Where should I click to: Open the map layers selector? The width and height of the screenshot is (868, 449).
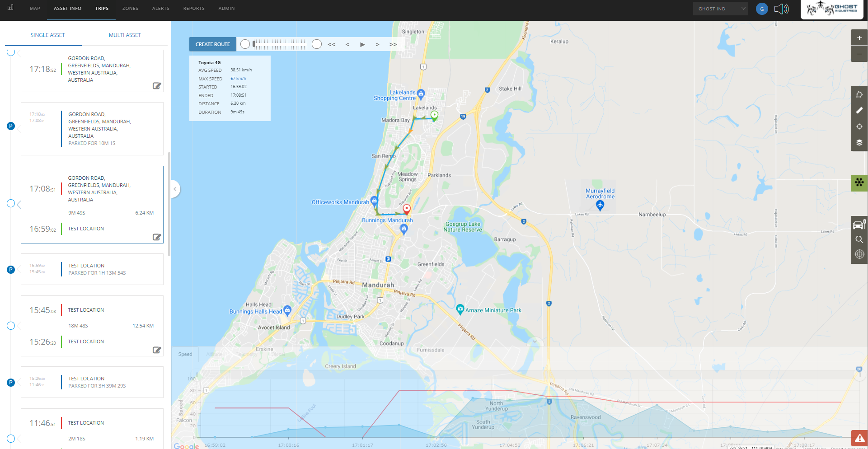(x=859, y=143)
